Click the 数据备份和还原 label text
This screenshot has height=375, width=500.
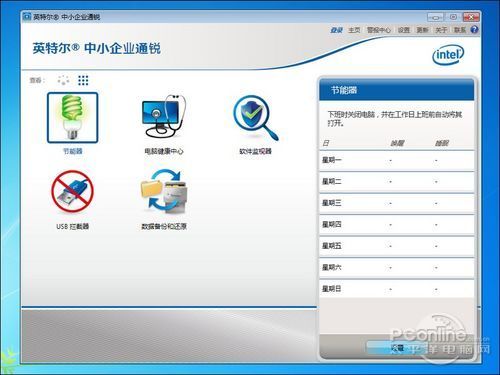pos(164,226)
